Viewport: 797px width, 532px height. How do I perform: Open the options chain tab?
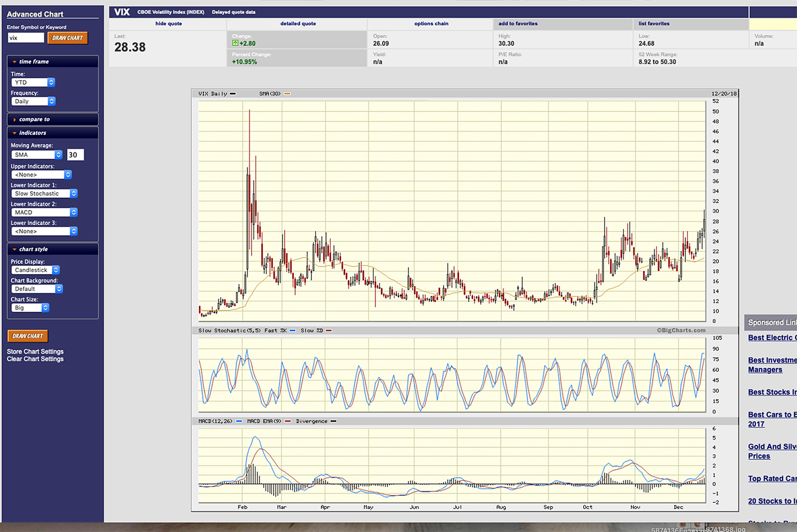tap(431, 24)
